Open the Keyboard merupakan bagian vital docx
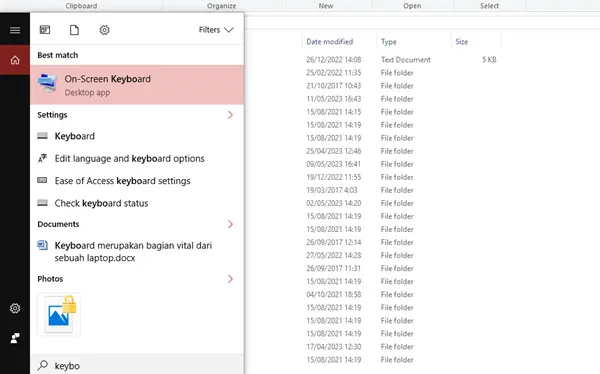The height and width of the screenshot is (374, 600). pyautogui.click(x=137, y=252)
